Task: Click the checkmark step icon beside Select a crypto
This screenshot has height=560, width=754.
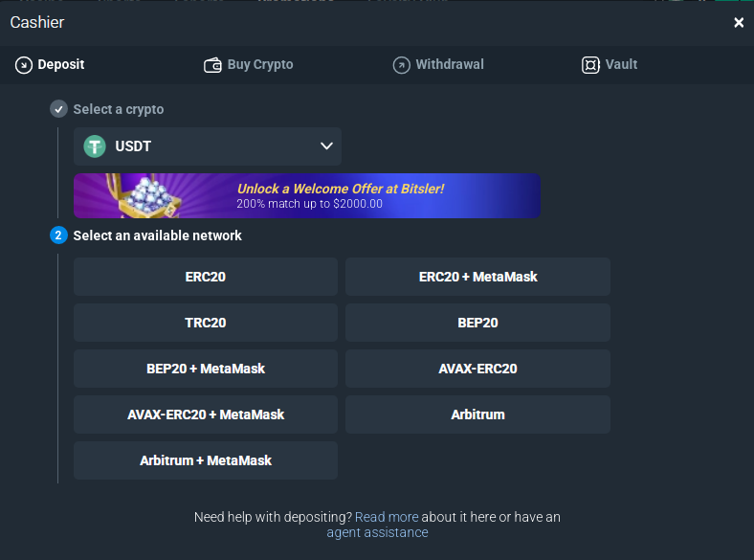Action: [59, 109]
